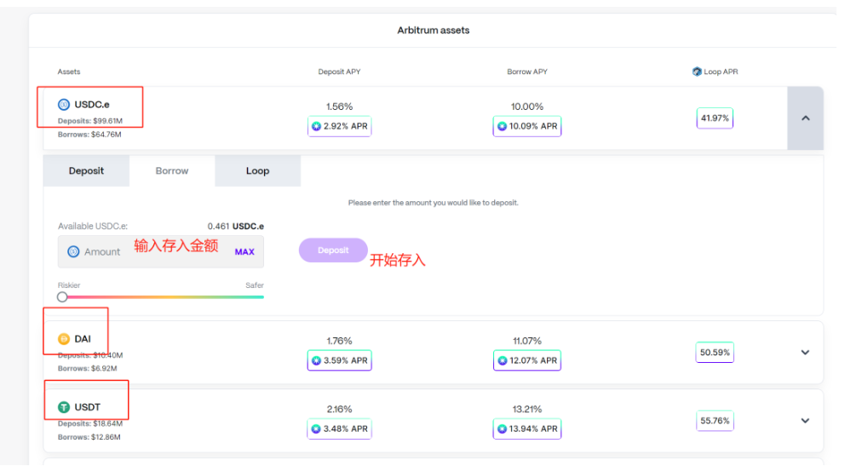This screenshot has height=472, width=868.
Task: Click the Arbitrum assets heading
Action: [x=434, y=31]
